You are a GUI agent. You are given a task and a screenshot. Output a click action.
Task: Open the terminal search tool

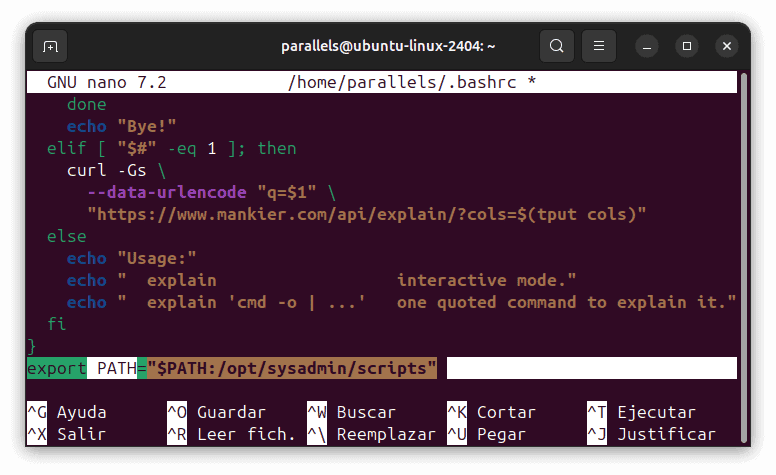(x=557, y=46)
